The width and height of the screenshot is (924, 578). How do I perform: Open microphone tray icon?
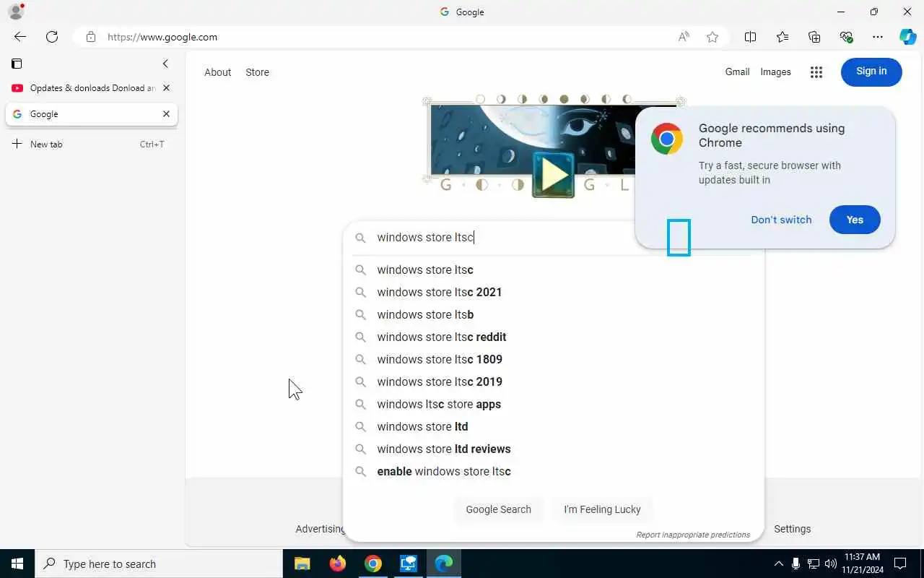click(796, 564)
